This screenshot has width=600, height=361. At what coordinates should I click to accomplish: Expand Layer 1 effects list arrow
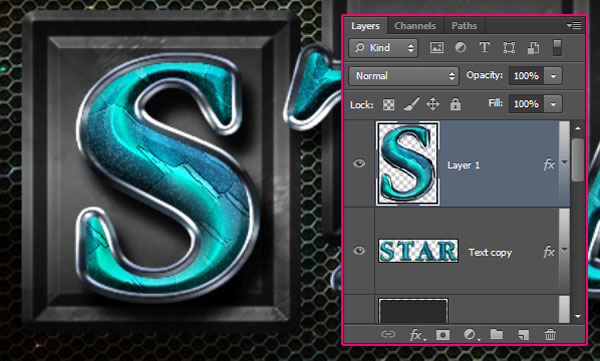coord(564,163)
